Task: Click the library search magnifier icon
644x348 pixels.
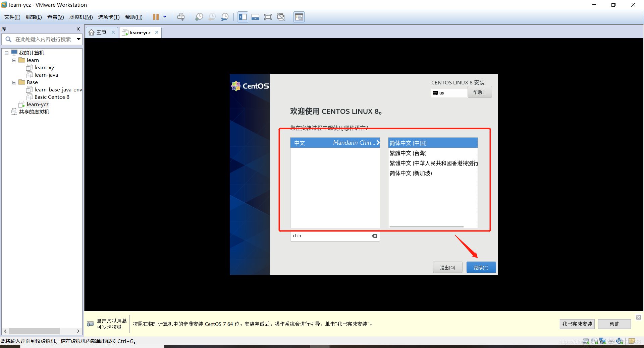Action: coord(8,39)
